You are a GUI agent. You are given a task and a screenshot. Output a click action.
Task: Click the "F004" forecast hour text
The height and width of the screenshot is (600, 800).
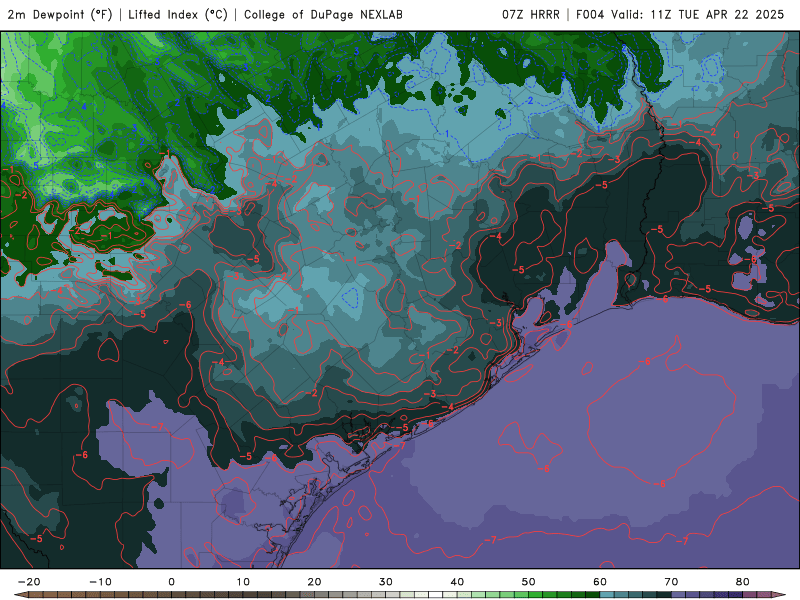click(x=590, y=14)
